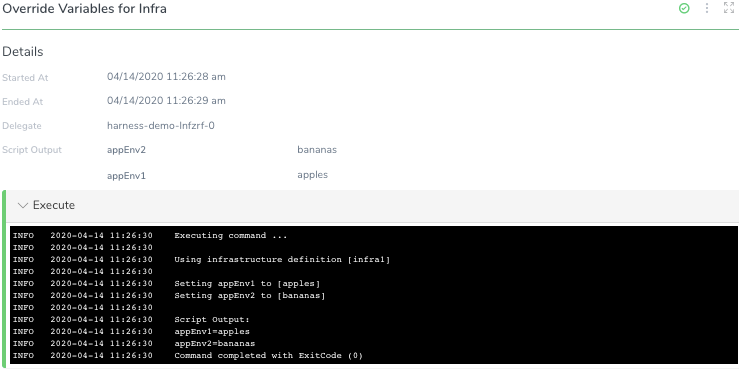Click the 'Executing command ...' log line
The width and height of the screenshot is (739, 372).
coord(150,236)
